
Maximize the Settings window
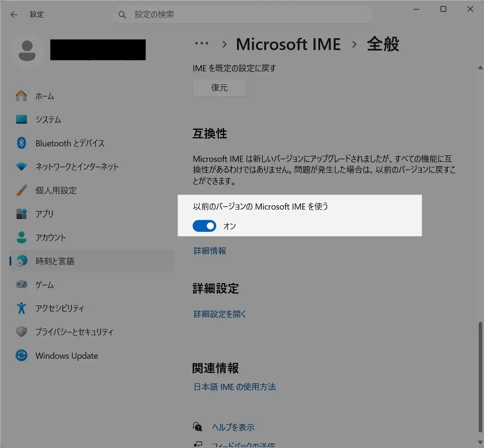click(x=443, y=9)
